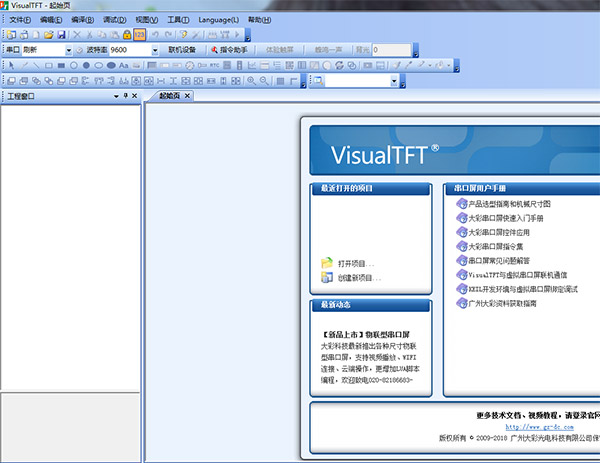This screenshot has width=600, height=463.
Task: Click the new project icon in toolbar
Action: click(11, 35)
